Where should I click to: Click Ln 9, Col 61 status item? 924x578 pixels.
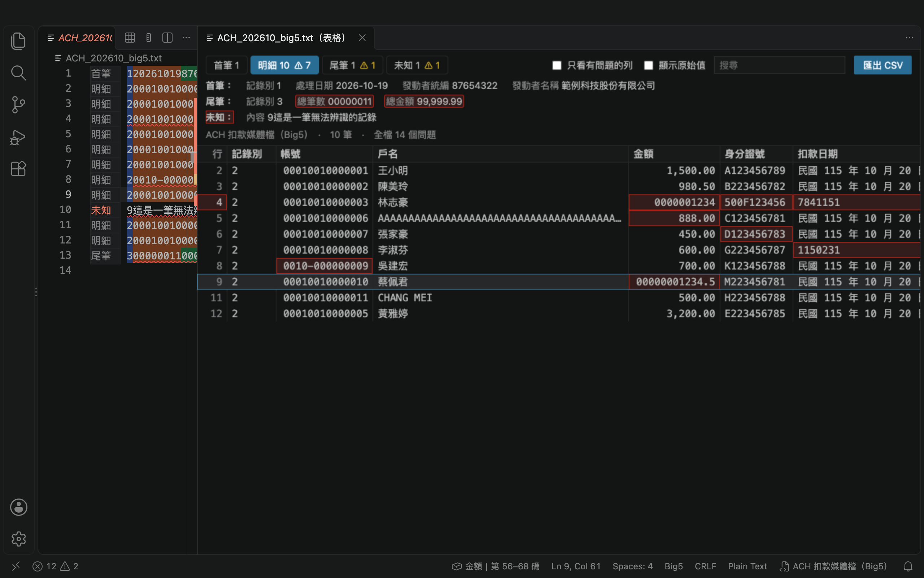click(x=576, y=566)
